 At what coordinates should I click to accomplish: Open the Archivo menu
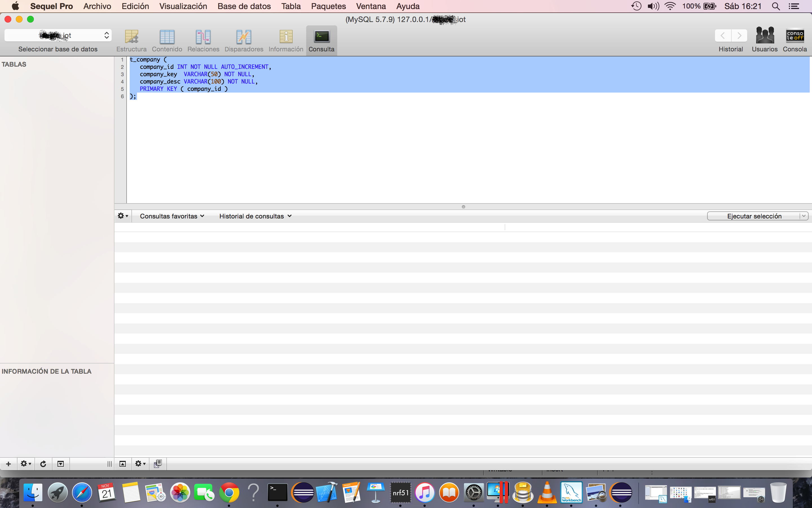[97, 6]
